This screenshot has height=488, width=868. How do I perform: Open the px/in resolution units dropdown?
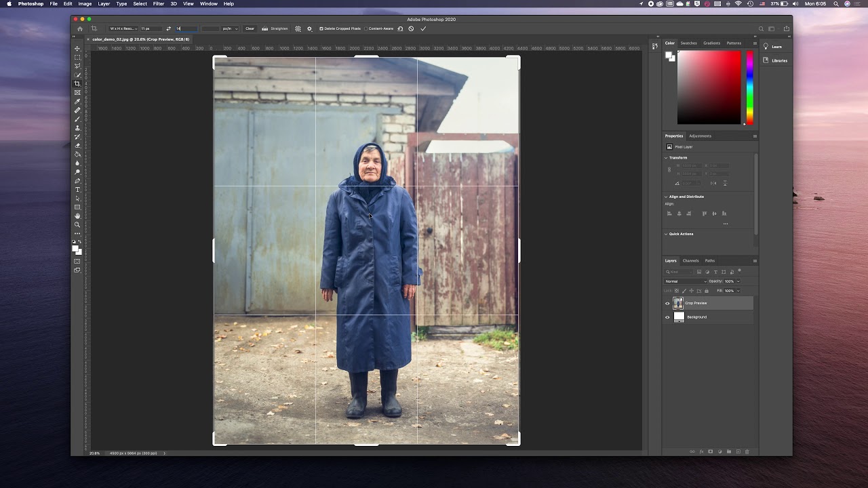[x=229, y=28]
